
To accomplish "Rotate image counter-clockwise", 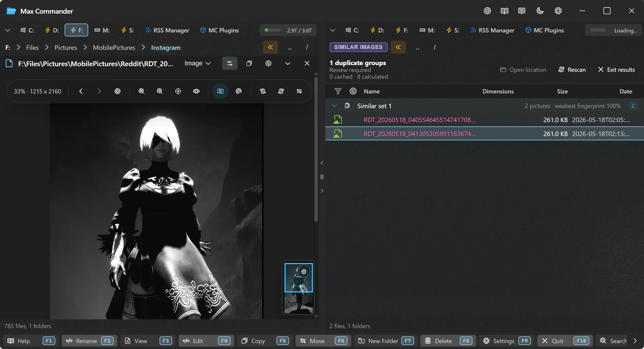I will click(x=263, y=91).
